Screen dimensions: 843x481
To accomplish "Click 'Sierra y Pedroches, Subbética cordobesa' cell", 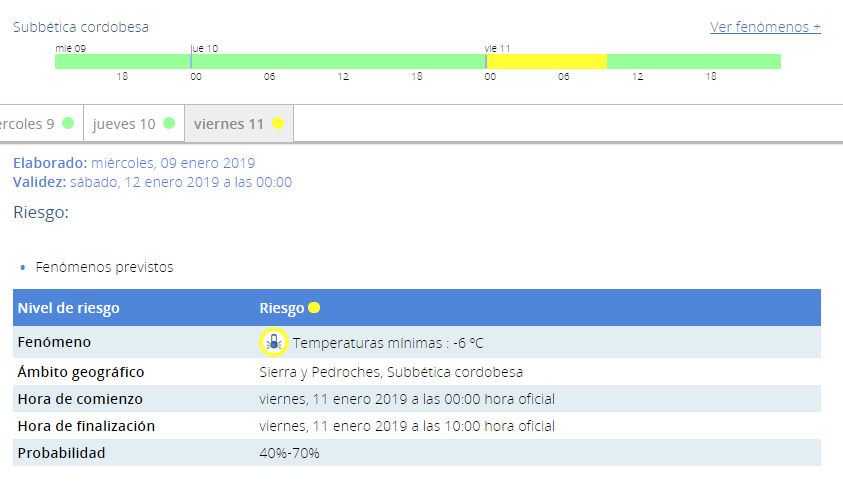I will point(391,372).
